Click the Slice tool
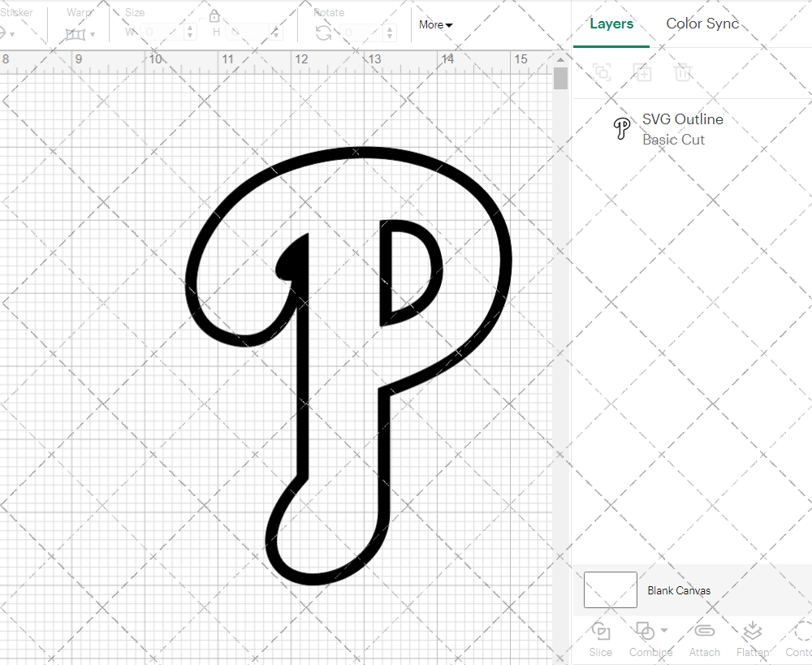Screen dimensions: 812x665 click(x=600, y=639)
